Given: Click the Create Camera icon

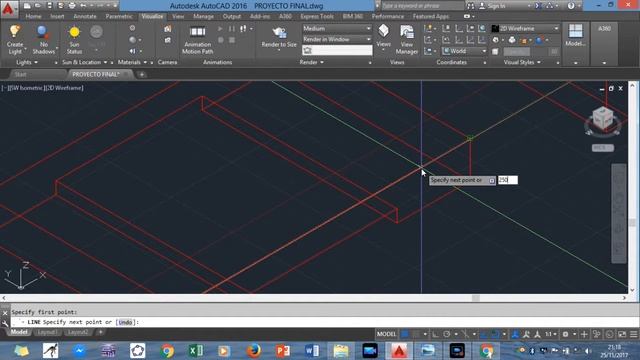Looking at the screenshot, I should (168, 29).
